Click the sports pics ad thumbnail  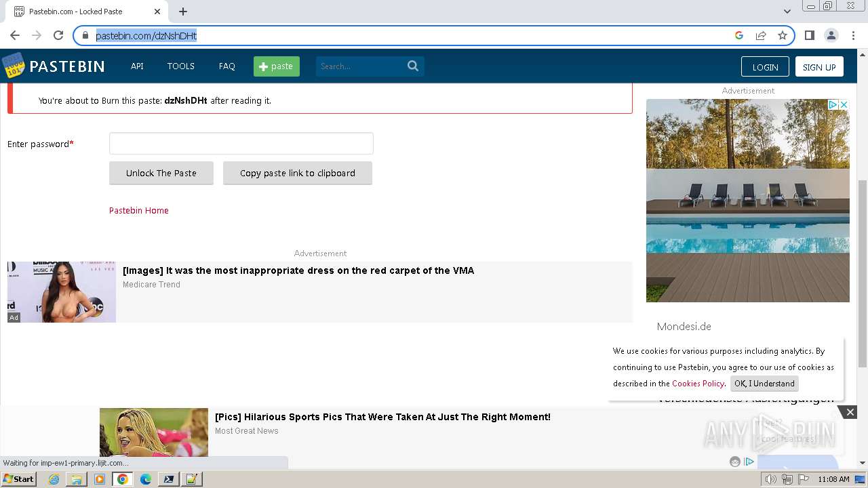(154, 432)
